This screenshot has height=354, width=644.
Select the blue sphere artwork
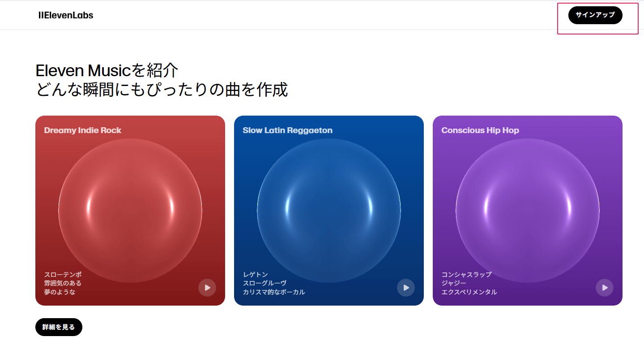pyautogui.click(x=329, y=211)
